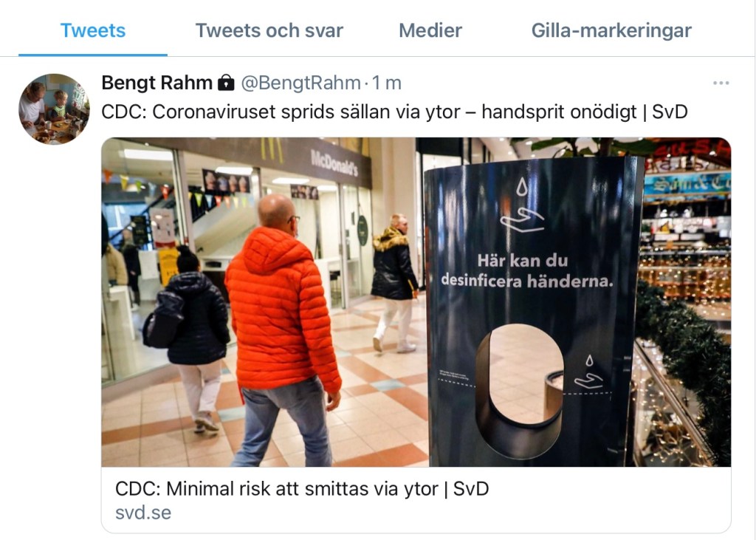Click the McDonald's sign in the photo
The height and width of the screenshot is (540, 756).
click(x=334, y=163)
